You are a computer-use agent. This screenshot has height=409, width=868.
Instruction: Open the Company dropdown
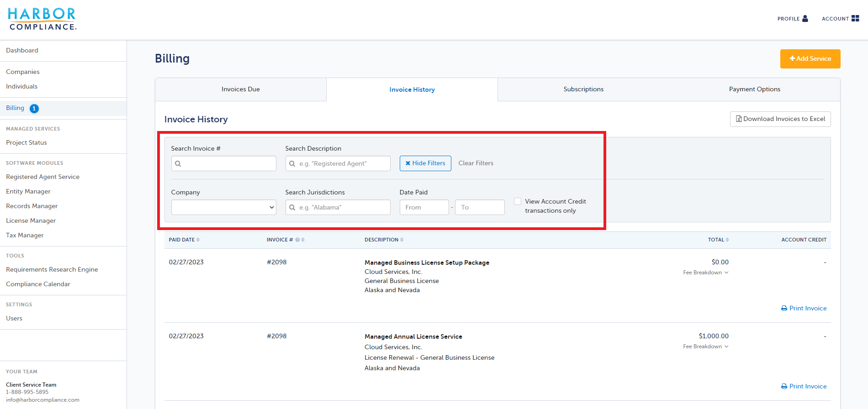(224, 207)
